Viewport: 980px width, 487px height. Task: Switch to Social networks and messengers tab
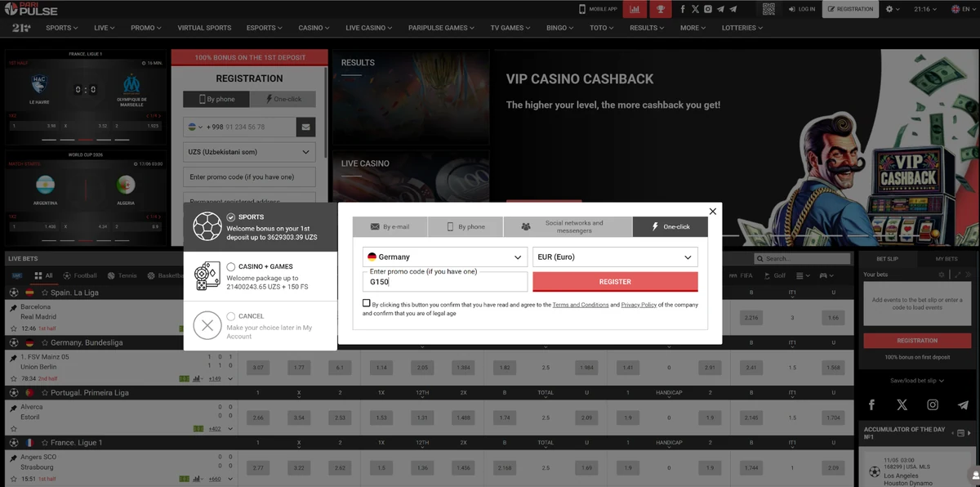(x=568, y=226)
